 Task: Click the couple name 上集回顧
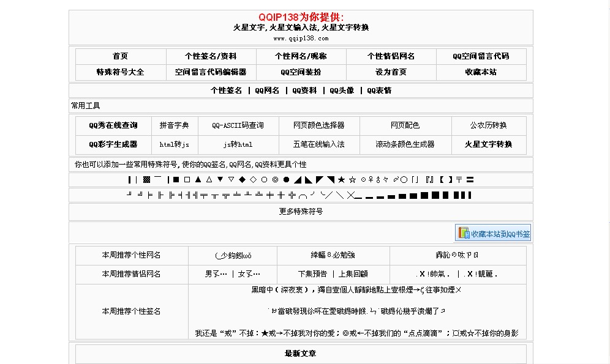point(353,274)
